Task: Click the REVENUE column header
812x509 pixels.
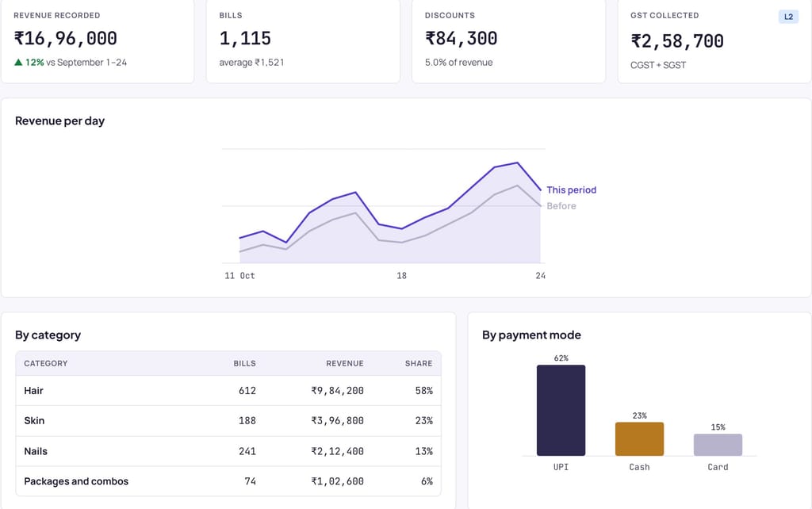Action: [x=344, y=363]
